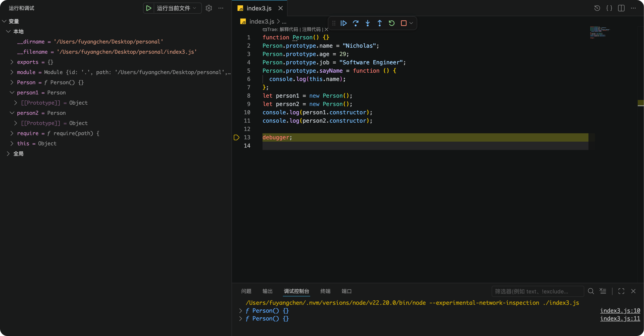Step over in debug toolbar
The width and height of the screenshot is (644, 336).
click(356, 23)
